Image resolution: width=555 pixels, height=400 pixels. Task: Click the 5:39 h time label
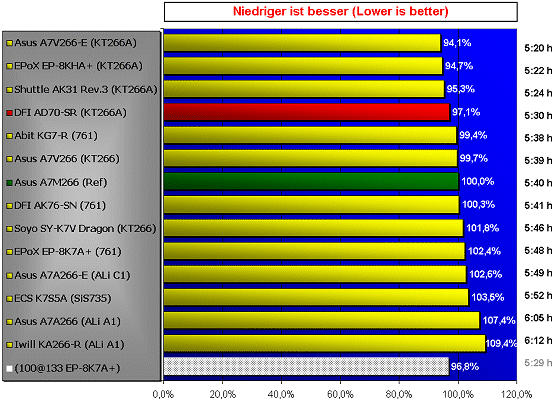[538, 161]
